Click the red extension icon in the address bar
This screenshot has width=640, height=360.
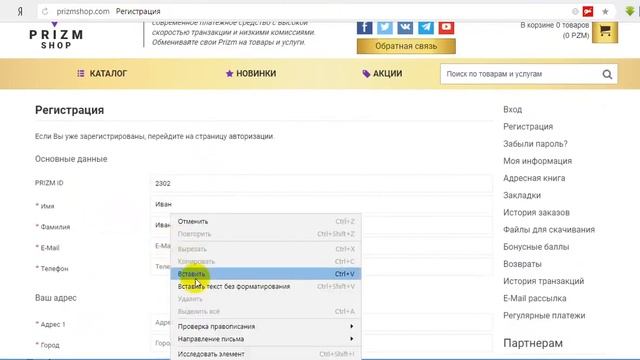(588, 11)
